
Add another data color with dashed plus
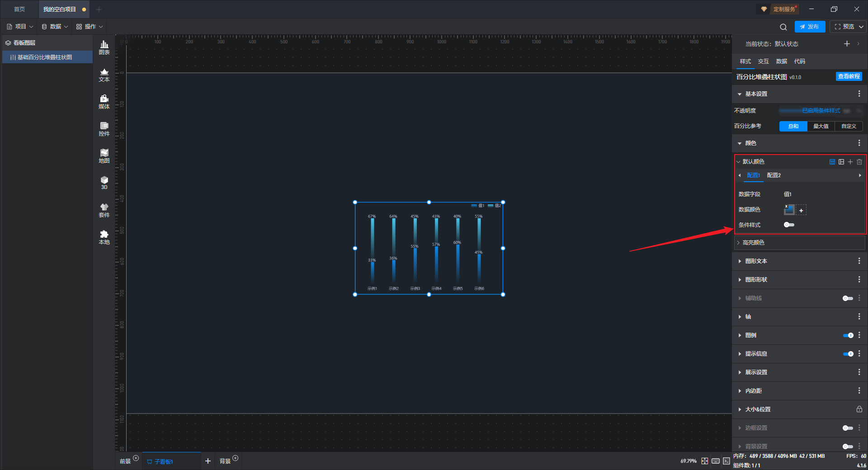tap(801, 210)
